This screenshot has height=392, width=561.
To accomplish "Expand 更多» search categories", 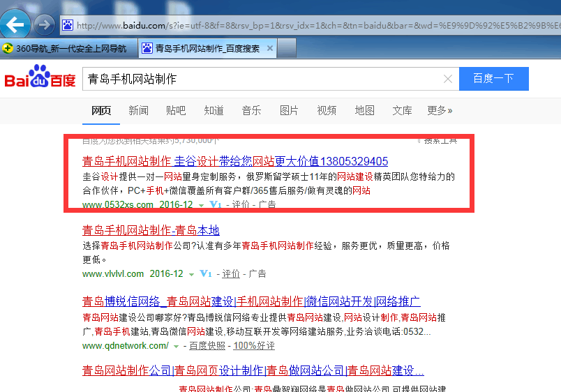I will point(440,110).
